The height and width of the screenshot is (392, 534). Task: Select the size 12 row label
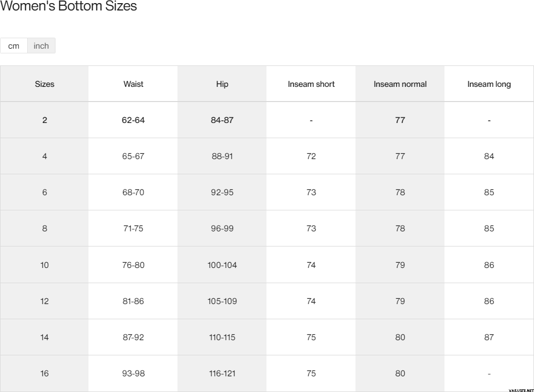click(44, 301)
